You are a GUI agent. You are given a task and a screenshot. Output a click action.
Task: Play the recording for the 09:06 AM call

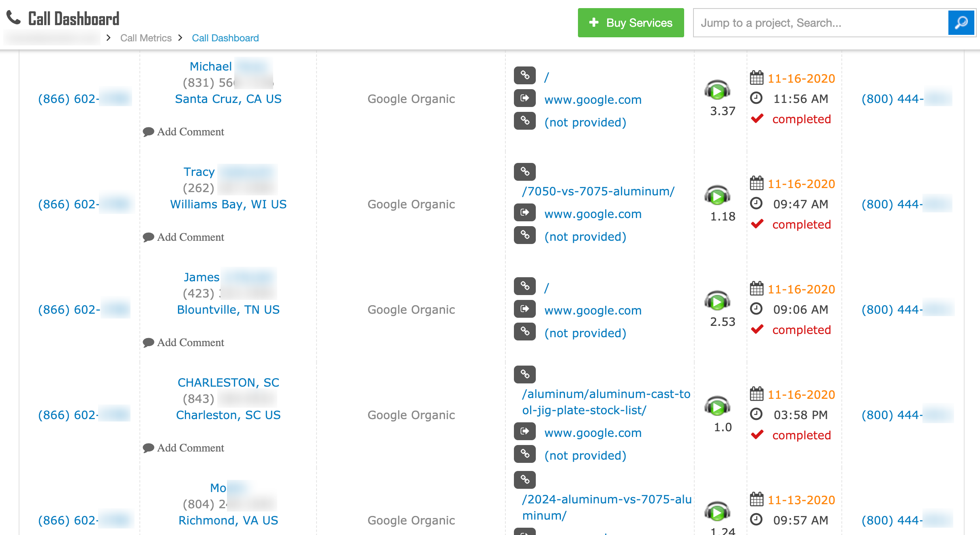717,301
